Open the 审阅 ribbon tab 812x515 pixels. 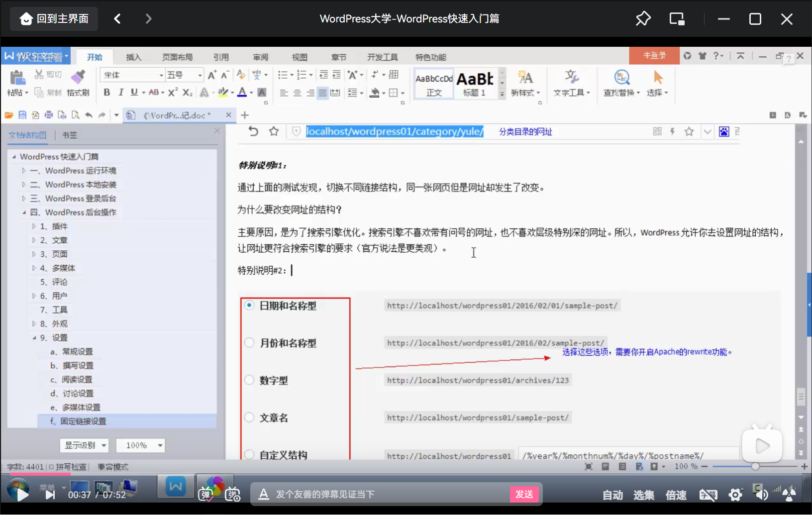(x=260, y=57)
